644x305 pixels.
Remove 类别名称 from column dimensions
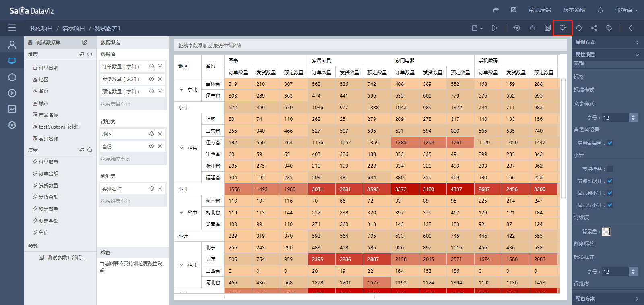160,189
